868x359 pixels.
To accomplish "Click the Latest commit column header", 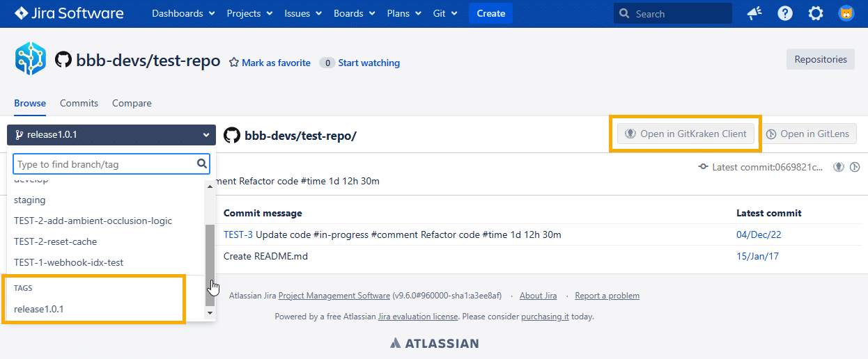I will [769, 213].
